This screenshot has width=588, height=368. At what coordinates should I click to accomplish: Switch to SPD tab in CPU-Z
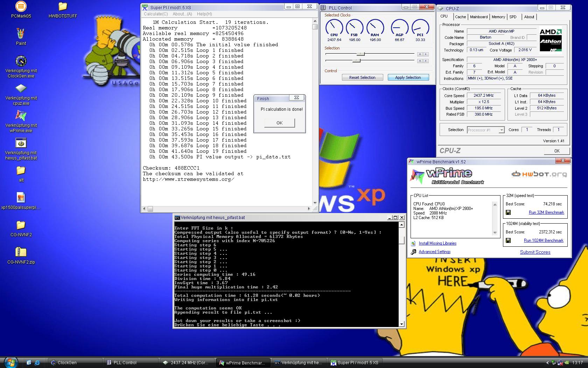[x=513, y=17]
